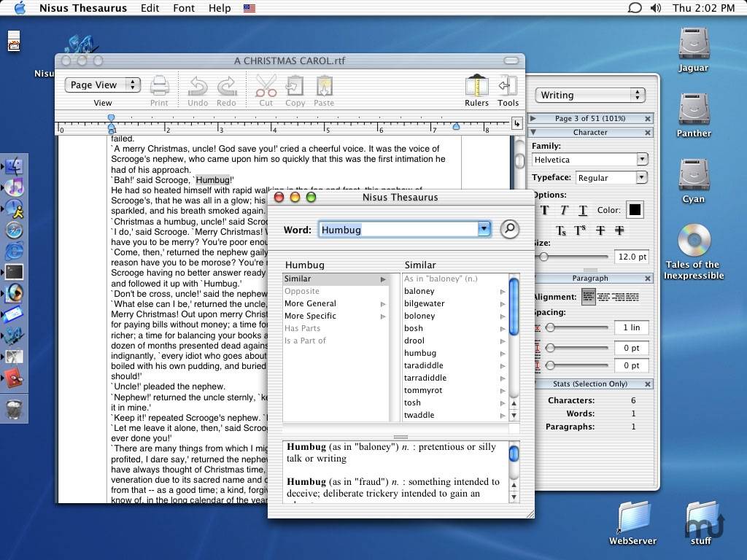The image size is (747, 560).
Task: Open the Typeface dropdown
Action: coord(642,177)
